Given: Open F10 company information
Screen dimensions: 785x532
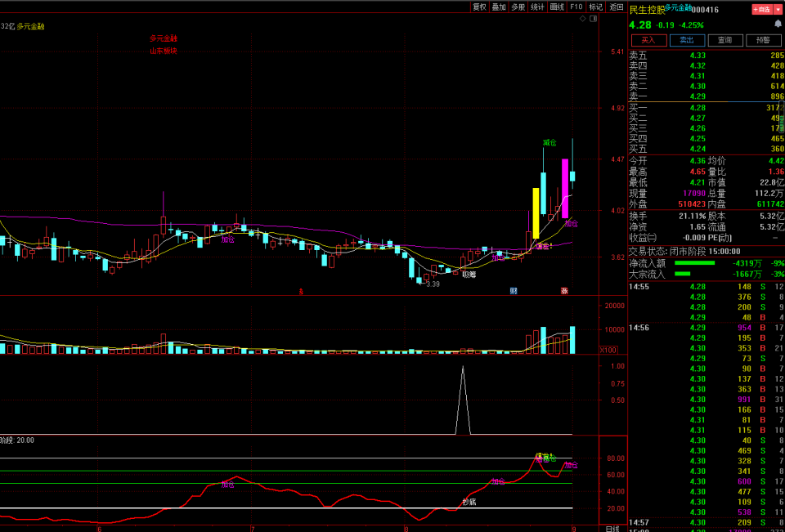Looking at the screenshot, I should [576, 7].
